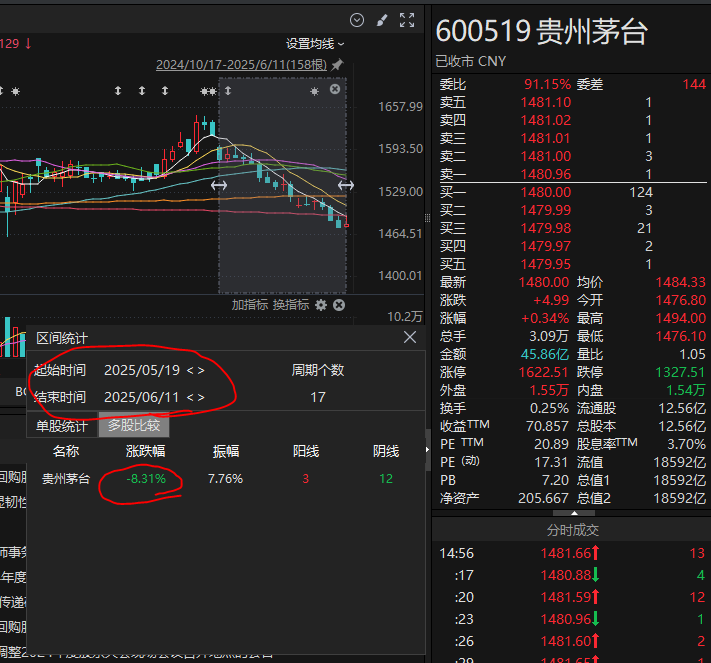Close the shaded selection region X
Viewport: 711px width, 663px height.
click(x=335, y=89)
